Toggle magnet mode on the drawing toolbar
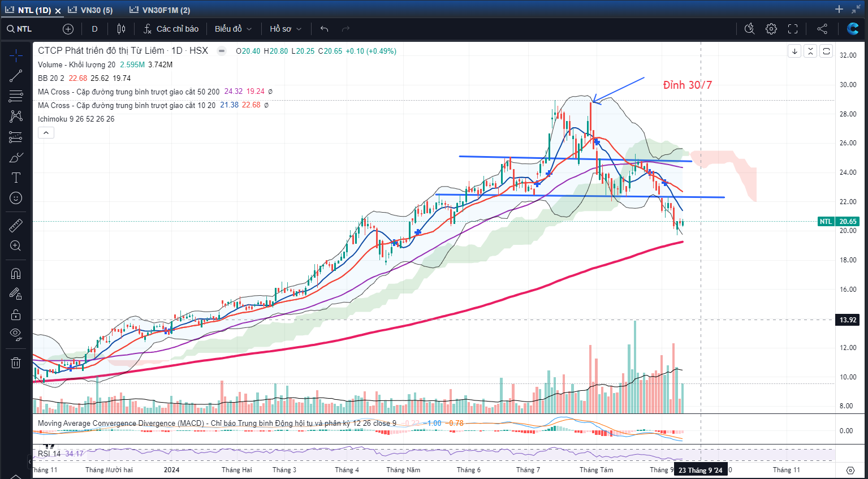This screenshot has height=479, width=868. click(x=16, y=274)
